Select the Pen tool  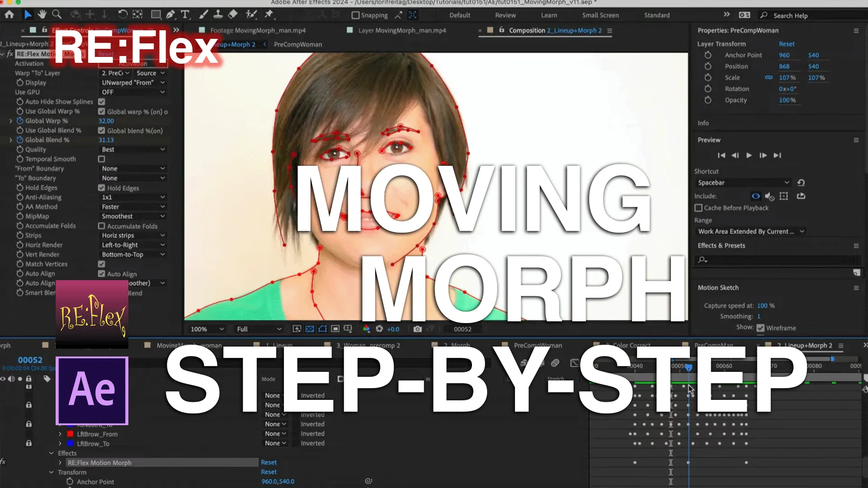[170, 14]
